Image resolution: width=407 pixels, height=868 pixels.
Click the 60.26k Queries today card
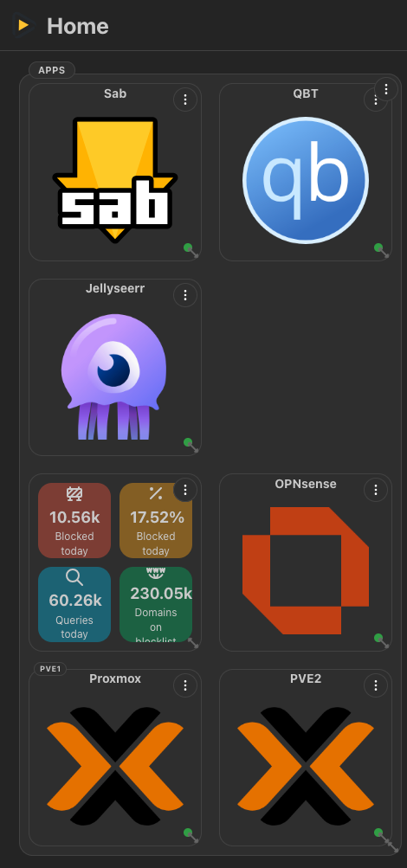(x=74, y=605)
